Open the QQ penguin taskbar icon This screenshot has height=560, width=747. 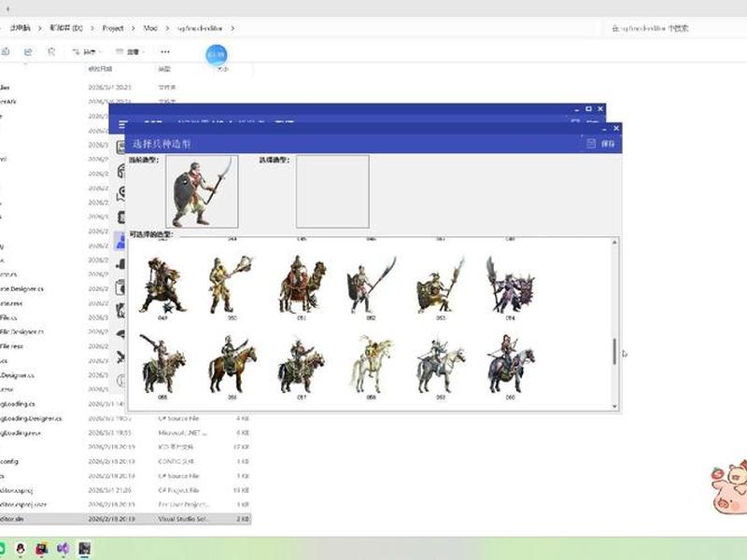21,549
